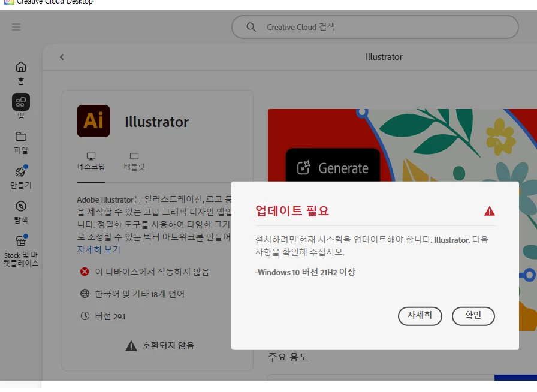
Task: Click the globe languages icon
Action: pyautogui.click(x=85, y=294)
